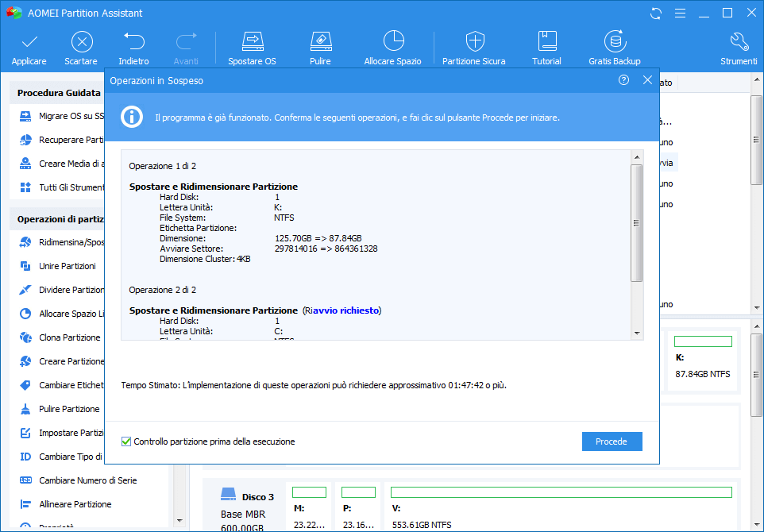Select the V: 553.61GB NTFS partition

pos(561,507)
